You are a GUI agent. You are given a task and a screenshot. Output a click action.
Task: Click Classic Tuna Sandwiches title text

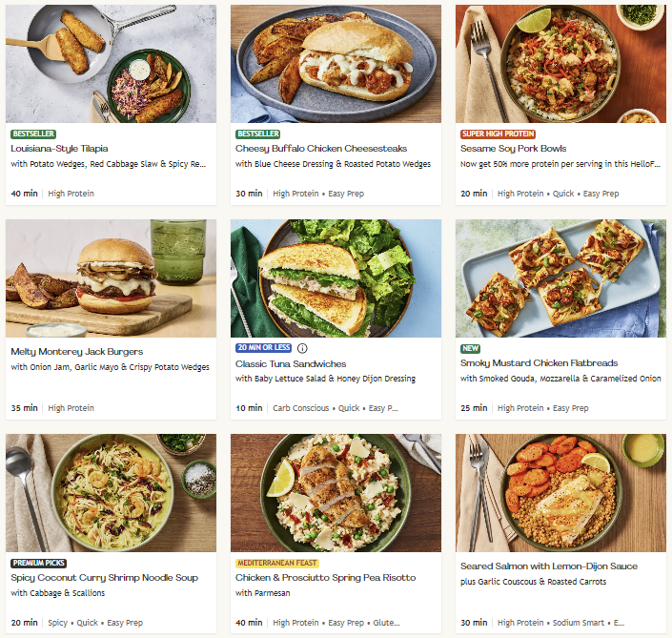point(291,363)
